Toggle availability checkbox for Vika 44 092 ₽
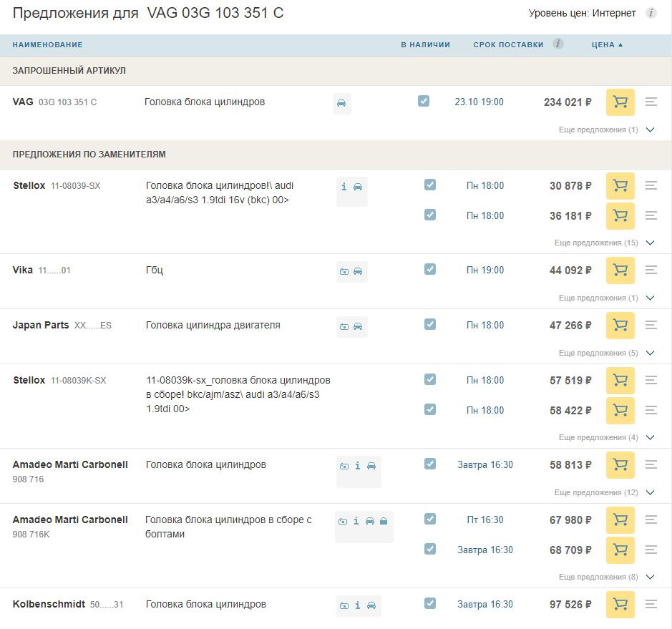Viewport: 672px width, 629px height. tap(430, 269)
